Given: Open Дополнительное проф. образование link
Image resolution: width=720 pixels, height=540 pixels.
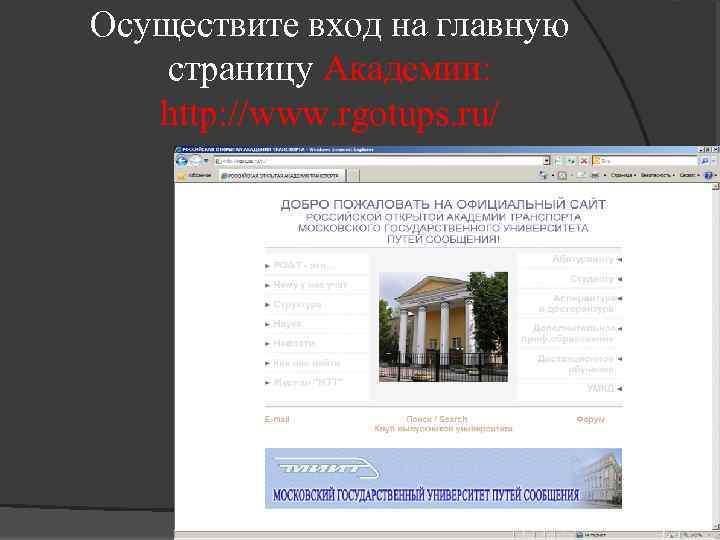Looking at the screenshot, I should (x=568, y=333).
